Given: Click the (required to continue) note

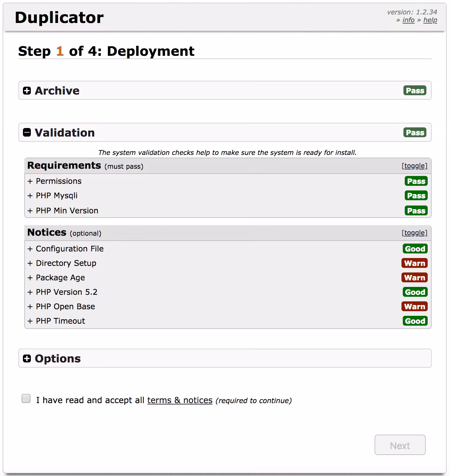Looking at the screenshot, I should [254, 400].
